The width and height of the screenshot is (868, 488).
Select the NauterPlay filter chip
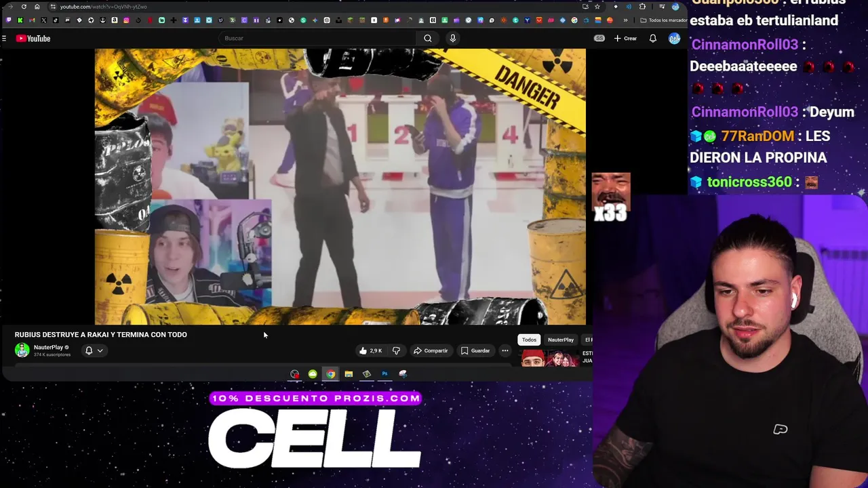[561, 340]
